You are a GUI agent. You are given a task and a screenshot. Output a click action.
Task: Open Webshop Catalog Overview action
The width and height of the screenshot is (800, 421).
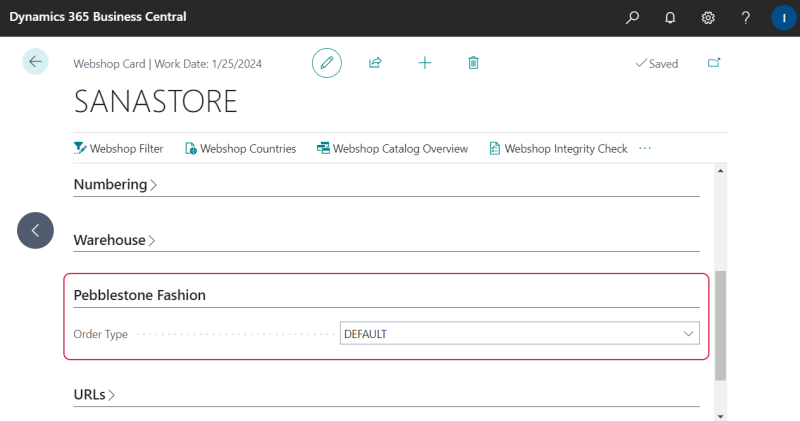tap(392, 148)
